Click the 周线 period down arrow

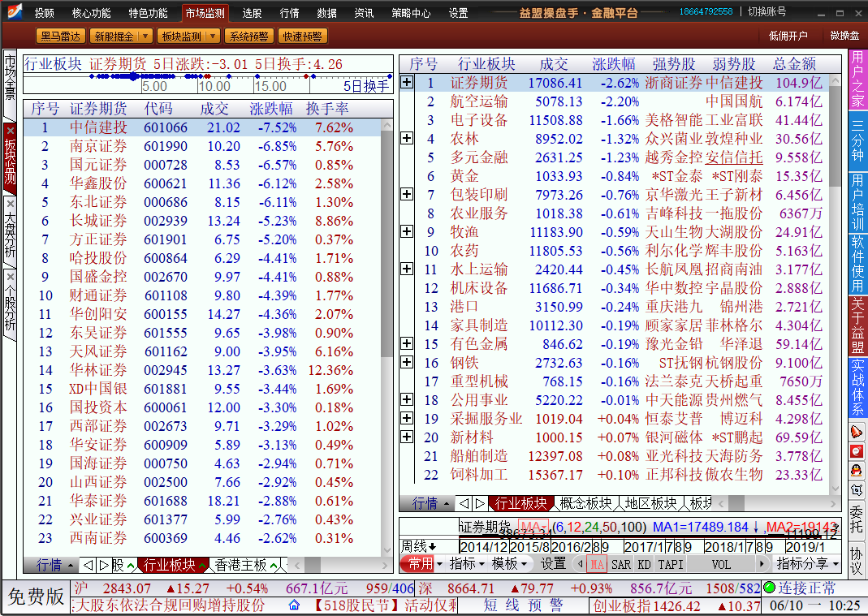pos(433,547)
